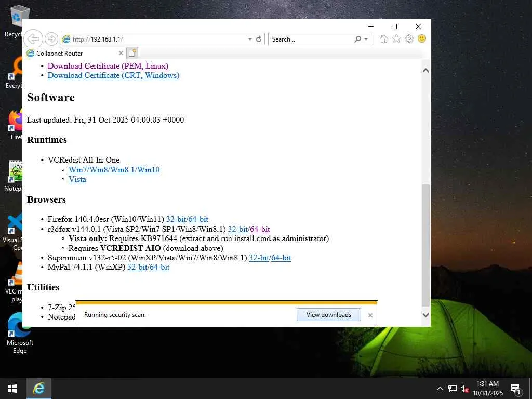Image resolution: width=532 pixels, height=399 pixels.
Task: Click the vertical scrollbar thumb
Action: (426, 245)
